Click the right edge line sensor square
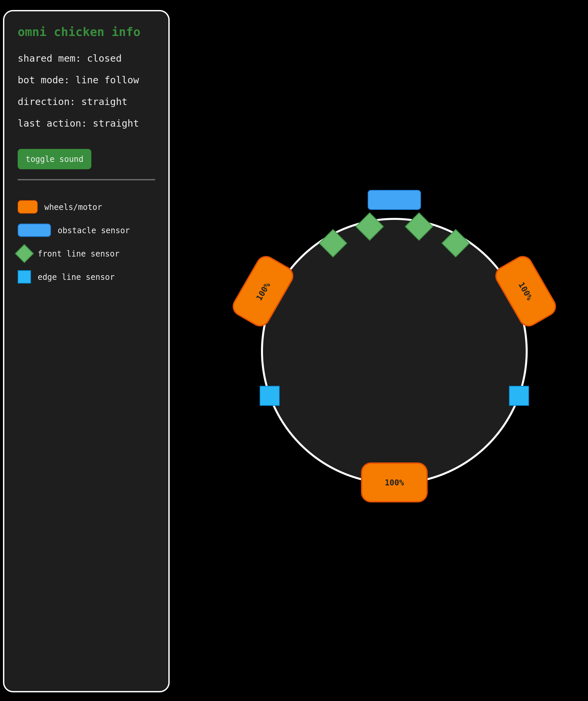 (x=519, y=395)
